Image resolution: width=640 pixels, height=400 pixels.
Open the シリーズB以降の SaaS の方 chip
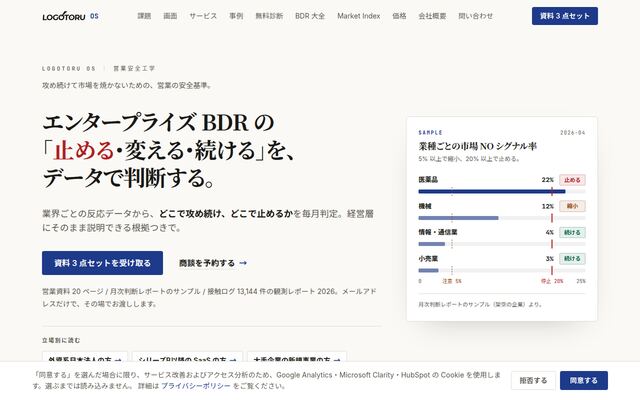point(187,358)
